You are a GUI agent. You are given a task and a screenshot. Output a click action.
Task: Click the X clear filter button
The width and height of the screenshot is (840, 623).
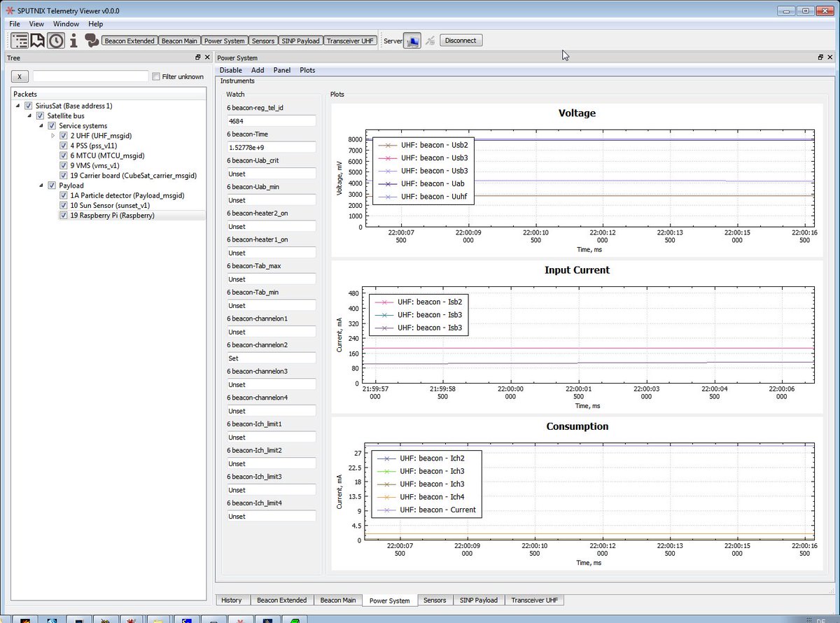pos(20,76)
